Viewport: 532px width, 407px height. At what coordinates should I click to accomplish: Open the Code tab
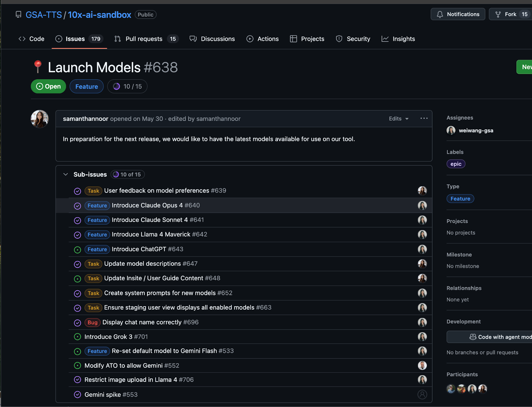click(32, 39)
